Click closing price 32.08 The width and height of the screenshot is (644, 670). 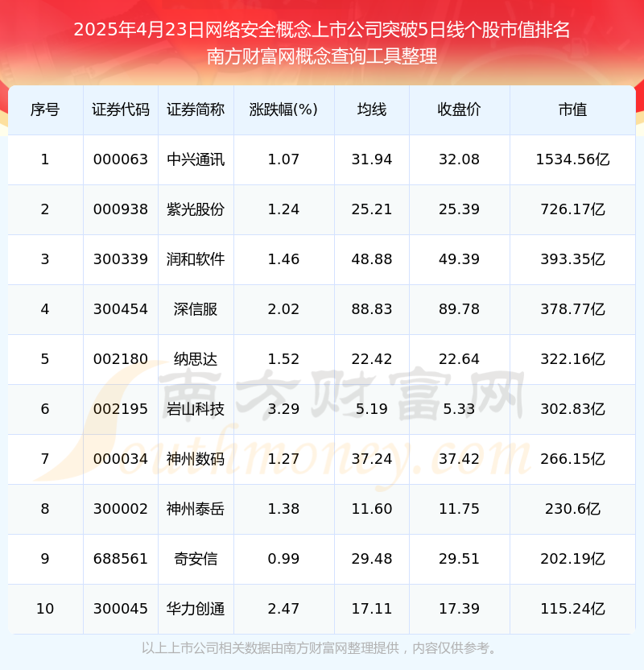point(459,159)
